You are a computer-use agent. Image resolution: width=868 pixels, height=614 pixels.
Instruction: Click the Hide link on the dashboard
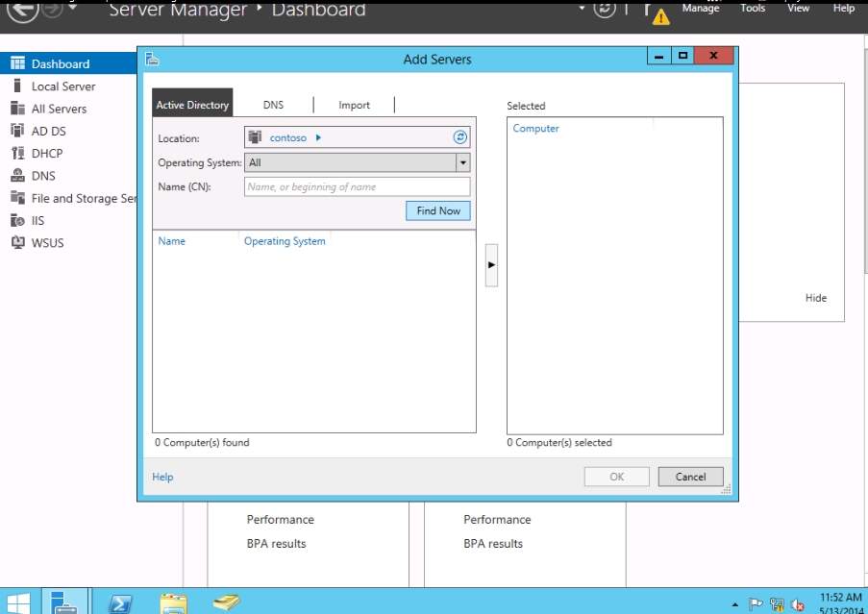point(816,298)
